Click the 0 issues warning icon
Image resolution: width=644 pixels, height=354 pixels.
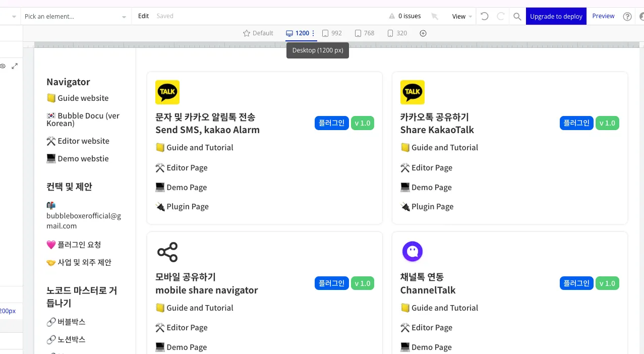[x=392, y=16]
